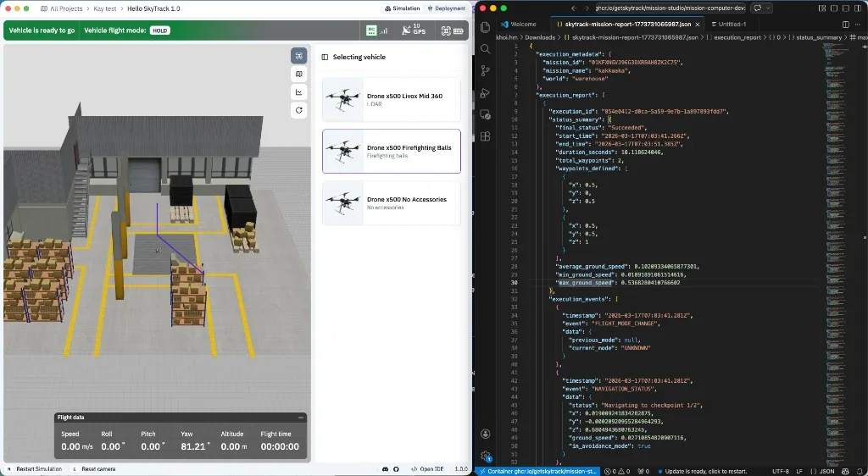This screenshot has width=868, height=476.
Task: Open VS Code Remote Explorer icon
Action: click(486, 114)
